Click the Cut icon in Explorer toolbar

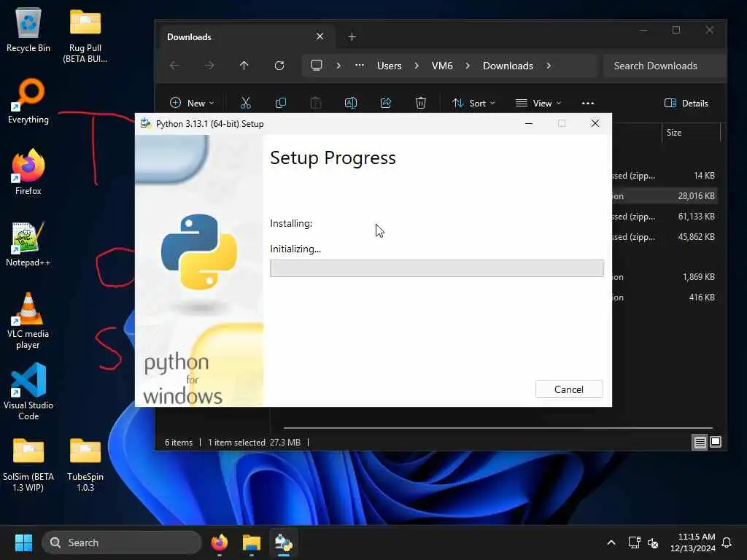[245, 103]
